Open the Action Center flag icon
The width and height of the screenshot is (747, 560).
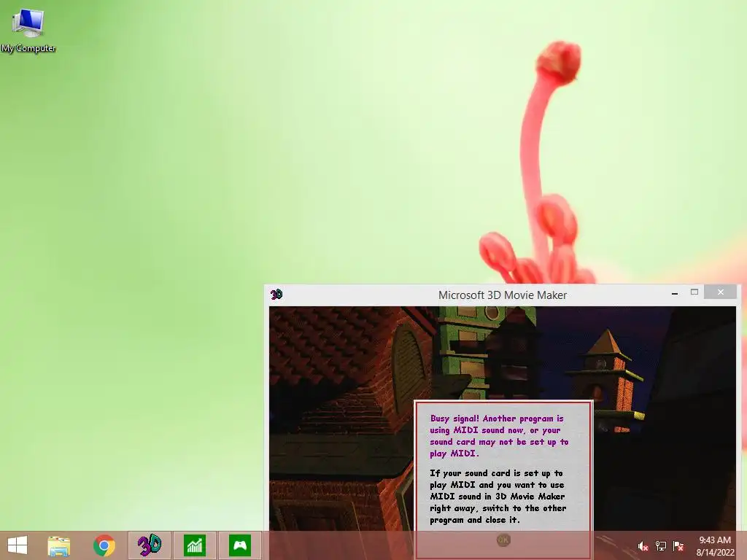678,546
